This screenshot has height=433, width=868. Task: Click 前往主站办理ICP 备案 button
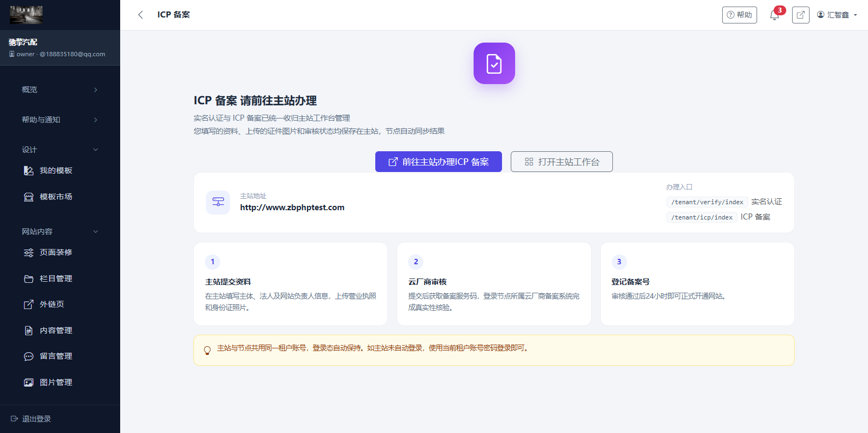(439, 162)
